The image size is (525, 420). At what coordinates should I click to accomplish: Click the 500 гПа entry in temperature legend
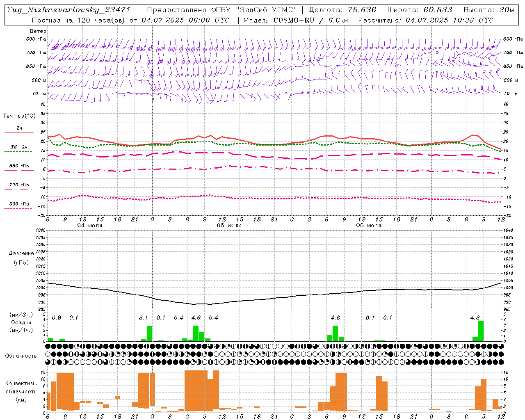pos(19,204)
